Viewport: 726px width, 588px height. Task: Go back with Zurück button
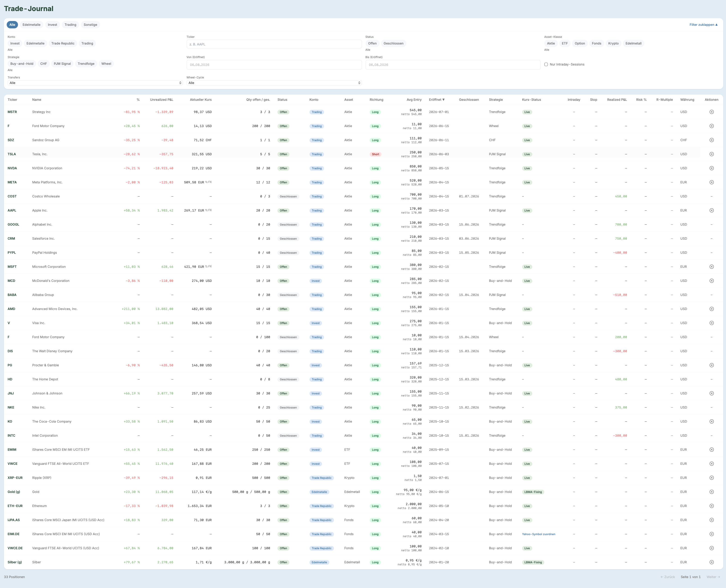click(x=667, y=577)
